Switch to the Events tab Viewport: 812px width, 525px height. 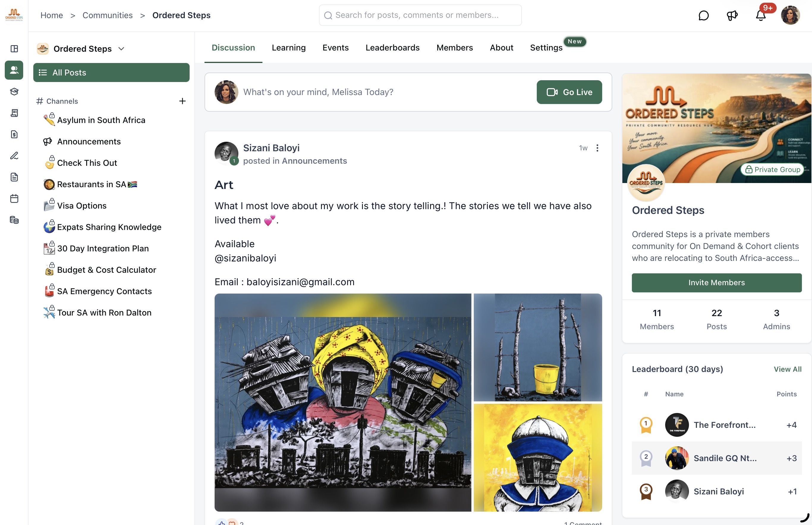click(x=336, y=48)
